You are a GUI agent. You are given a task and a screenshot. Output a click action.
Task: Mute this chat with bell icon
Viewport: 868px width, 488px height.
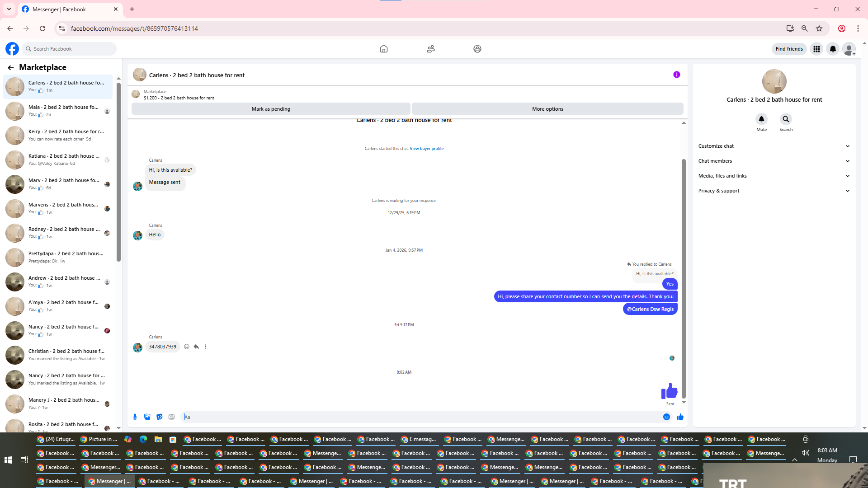(761, 119)
